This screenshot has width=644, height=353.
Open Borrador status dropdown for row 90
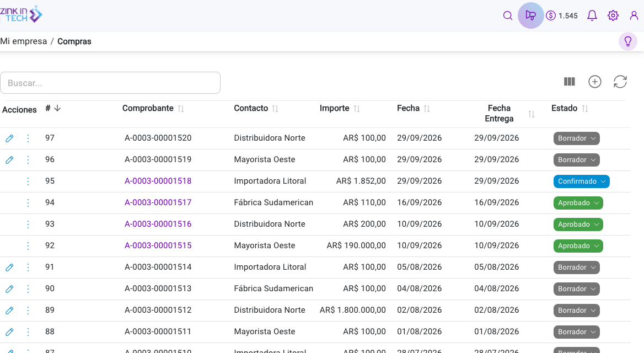click(577, 289)
